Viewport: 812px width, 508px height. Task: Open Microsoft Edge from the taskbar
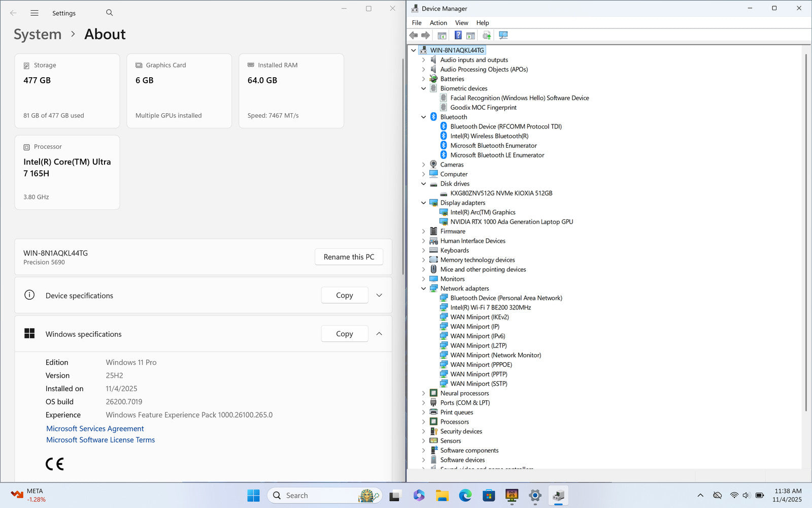pos(465,495)
